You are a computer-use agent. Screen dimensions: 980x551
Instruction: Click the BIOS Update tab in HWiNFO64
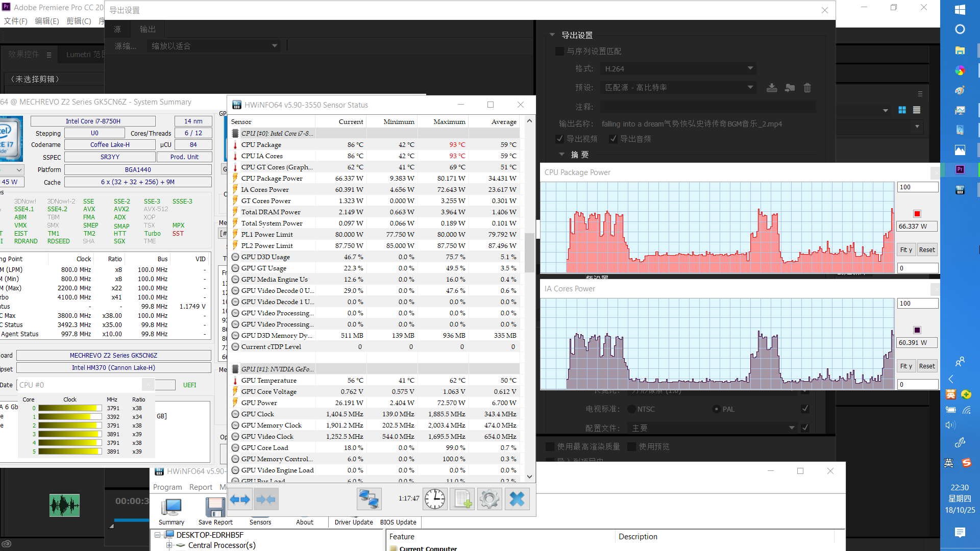point(398,522)
